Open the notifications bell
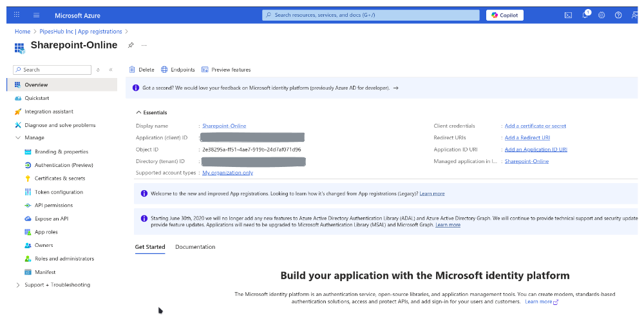The width and height of the screenshot is (644, 323). coord(585,15)
